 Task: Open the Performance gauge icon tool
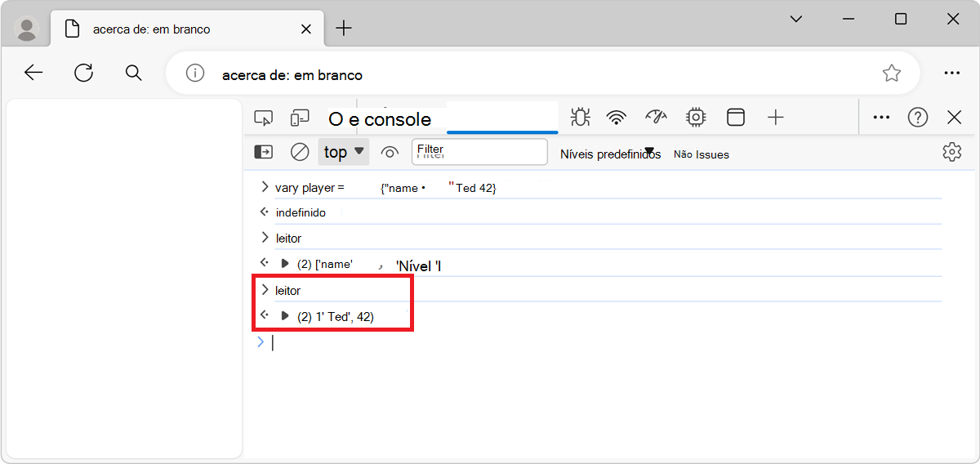(656, 118)
